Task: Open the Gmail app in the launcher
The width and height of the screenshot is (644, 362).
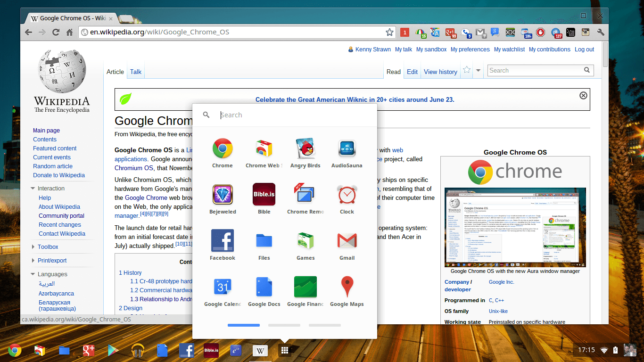Action: point(347,240)
